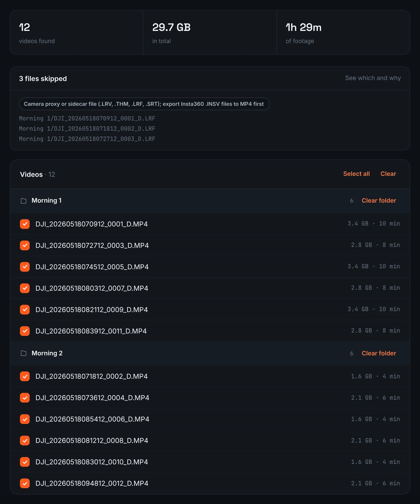Uncheck DJI_20260518070912_0001_D.MP4
Screen dimensions: 420x504
25,224
